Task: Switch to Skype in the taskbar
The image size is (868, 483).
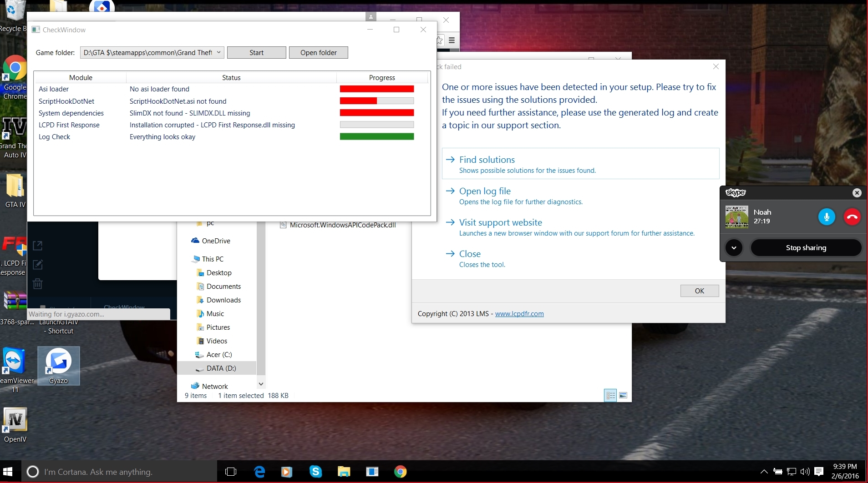Action: 315,472
